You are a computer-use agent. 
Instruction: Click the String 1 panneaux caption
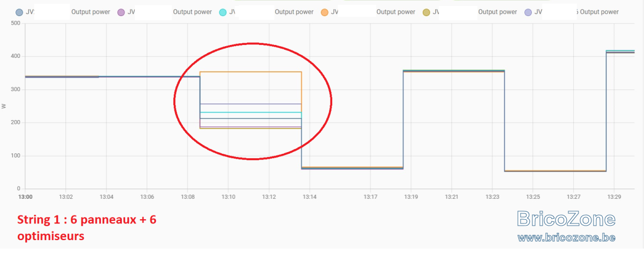[x=87, y=227]
